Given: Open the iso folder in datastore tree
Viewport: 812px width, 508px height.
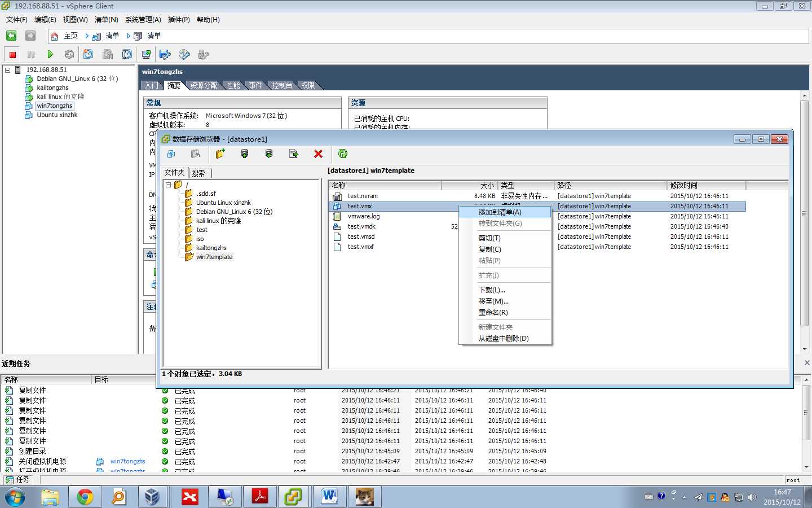Looking at the screenshot, I should click(x=200, y=239).
